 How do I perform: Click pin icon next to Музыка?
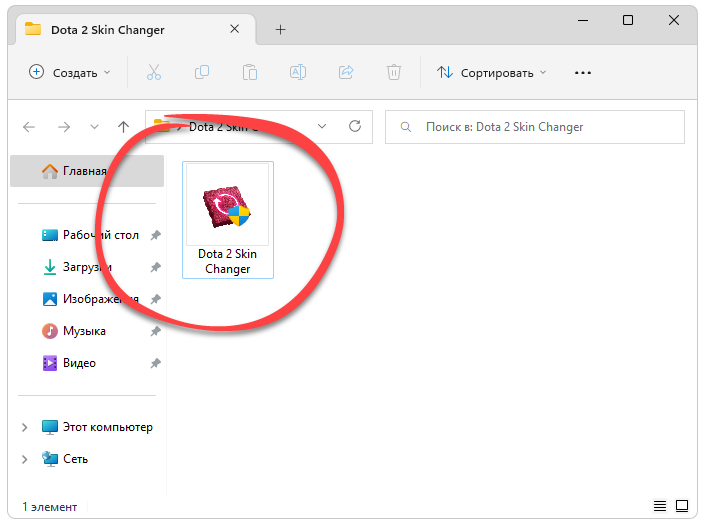click(x=155, y=331)
